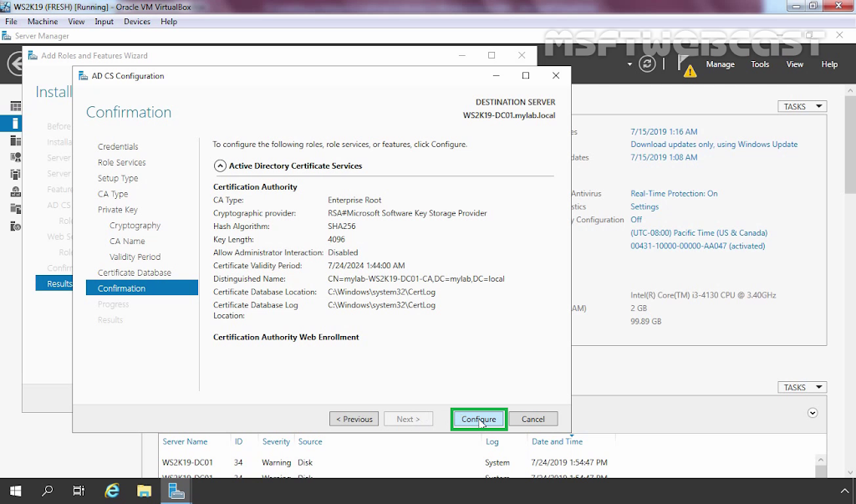Screen dimensions: 856x504
Task: Sort events by Server Name column
Action: click(x=185, y=441)
